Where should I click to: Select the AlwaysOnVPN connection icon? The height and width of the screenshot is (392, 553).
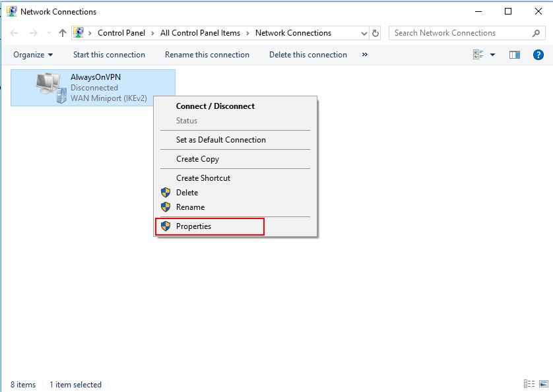point(51,88)
